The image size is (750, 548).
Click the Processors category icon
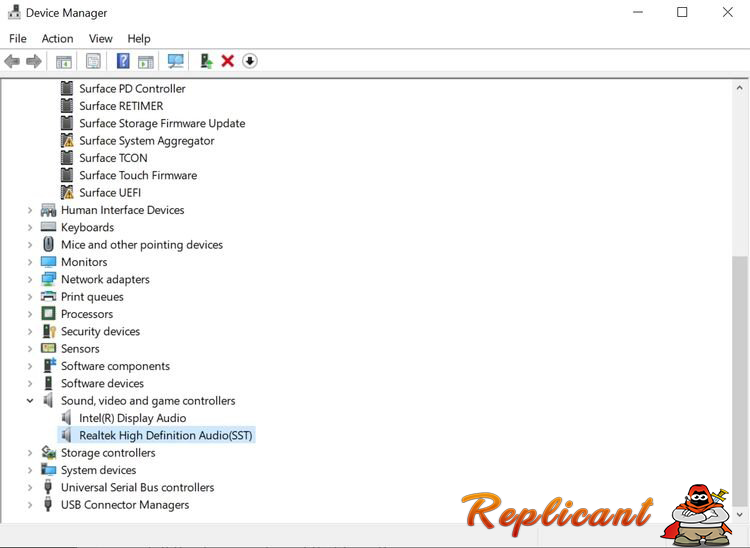coord(48,314)
